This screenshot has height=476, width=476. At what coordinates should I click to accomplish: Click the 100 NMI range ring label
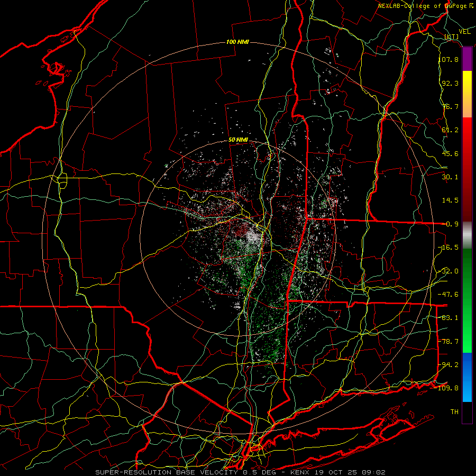pos(237,42)
